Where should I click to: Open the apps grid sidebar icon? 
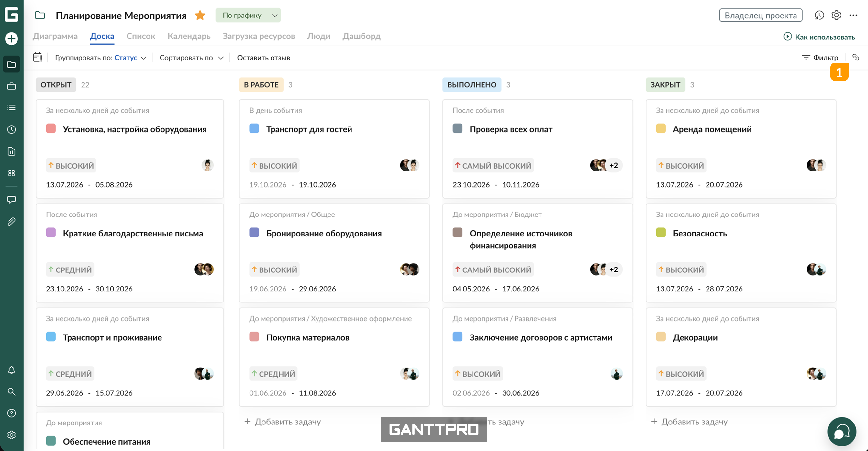click(11, 173)
